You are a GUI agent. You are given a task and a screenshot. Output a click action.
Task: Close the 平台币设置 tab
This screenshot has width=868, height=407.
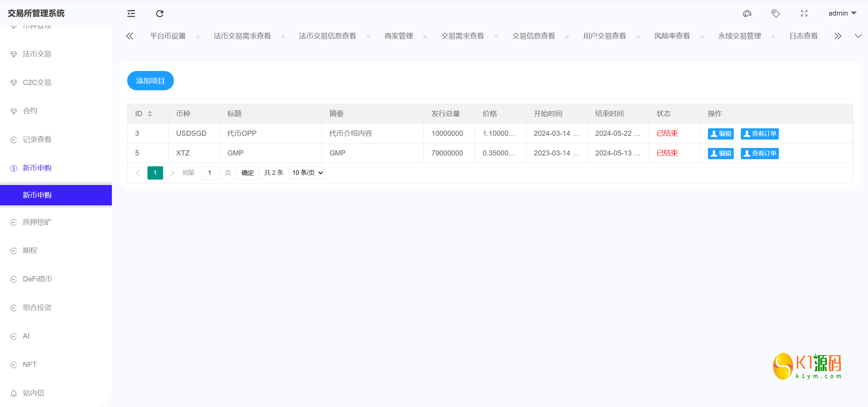tap(198, 36)
